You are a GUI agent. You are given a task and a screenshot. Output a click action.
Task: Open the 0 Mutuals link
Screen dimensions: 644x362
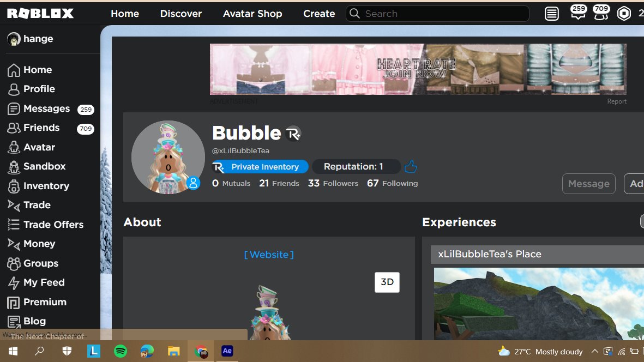[x=231, y=184]
